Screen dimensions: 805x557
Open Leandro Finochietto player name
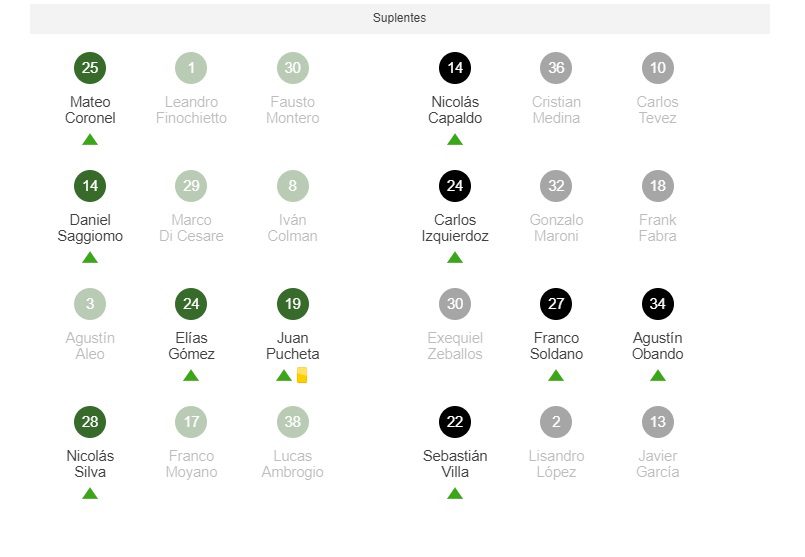(191, 110)
